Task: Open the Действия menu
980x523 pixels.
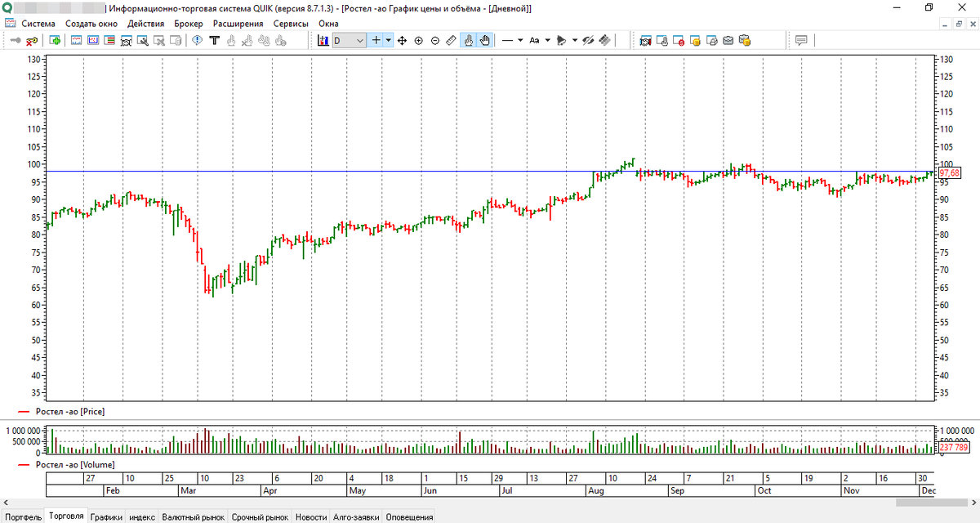Action: click(x=146, y=24)
